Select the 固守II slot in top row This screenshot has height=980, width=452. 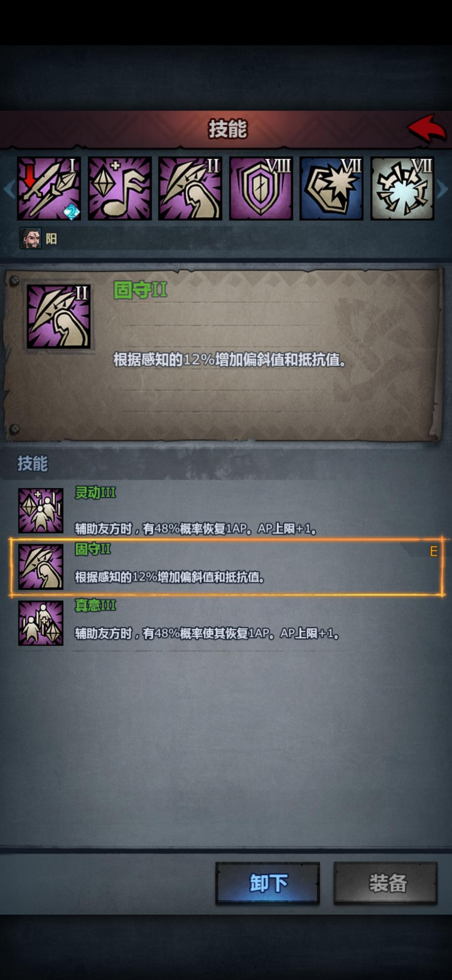(190, 188)
